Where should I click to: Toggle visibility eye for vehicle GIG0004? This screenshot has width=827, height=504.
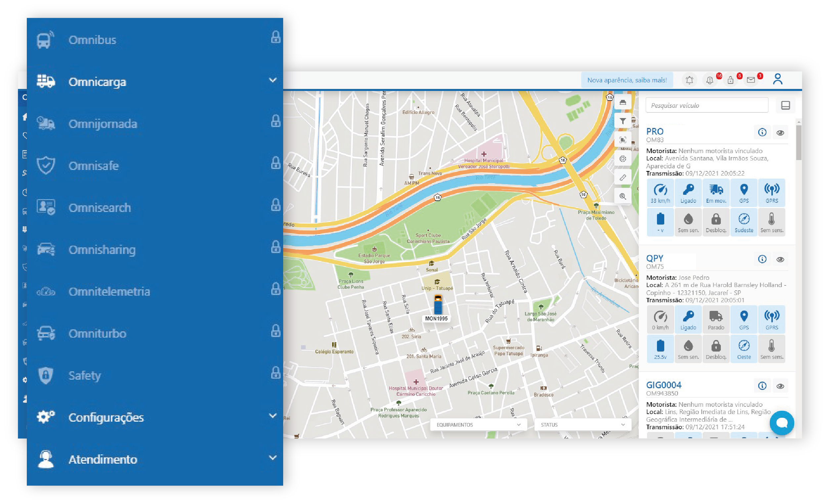tap(780, 386)
